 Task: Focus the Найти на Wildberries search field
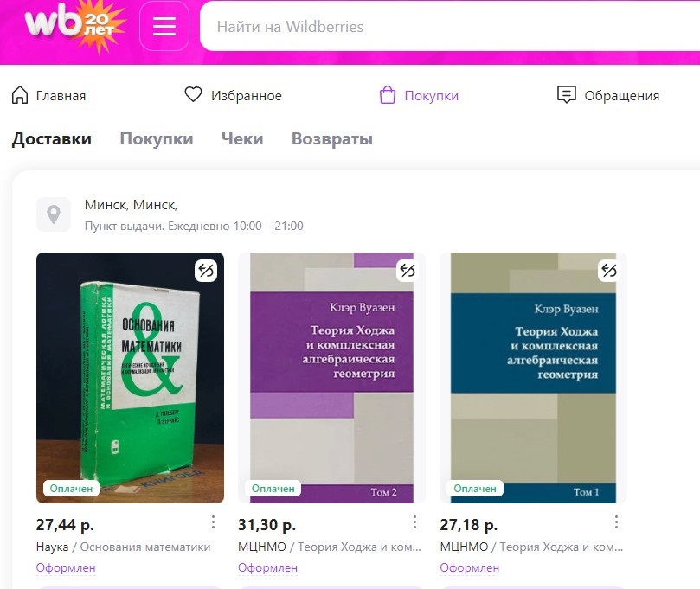[450, 26]
